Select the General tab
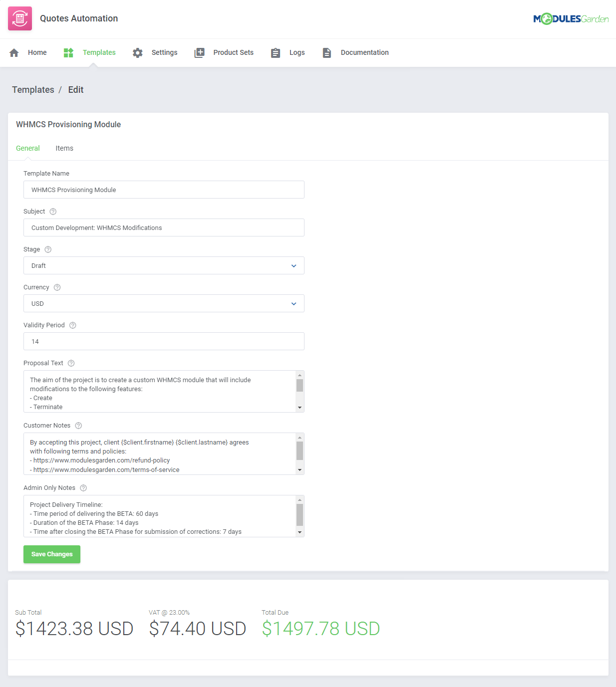 coord(27,148)
